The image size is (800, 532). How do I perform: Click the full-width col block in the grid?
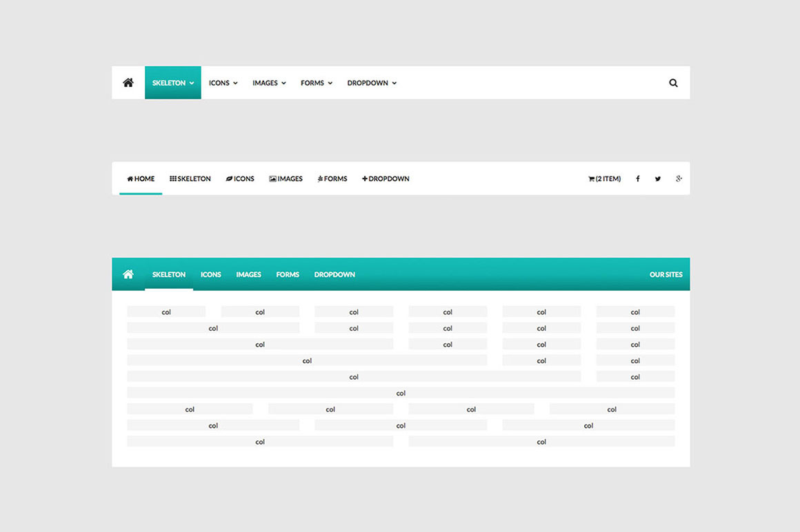[401, 393]
